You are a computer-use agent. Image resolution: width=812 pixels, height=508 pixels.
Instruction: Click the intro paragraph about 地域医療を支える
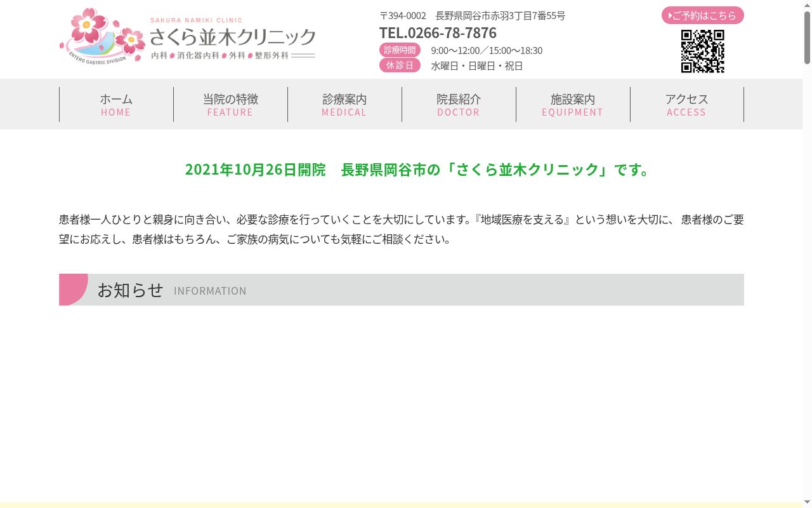click(x=402, y=229)
